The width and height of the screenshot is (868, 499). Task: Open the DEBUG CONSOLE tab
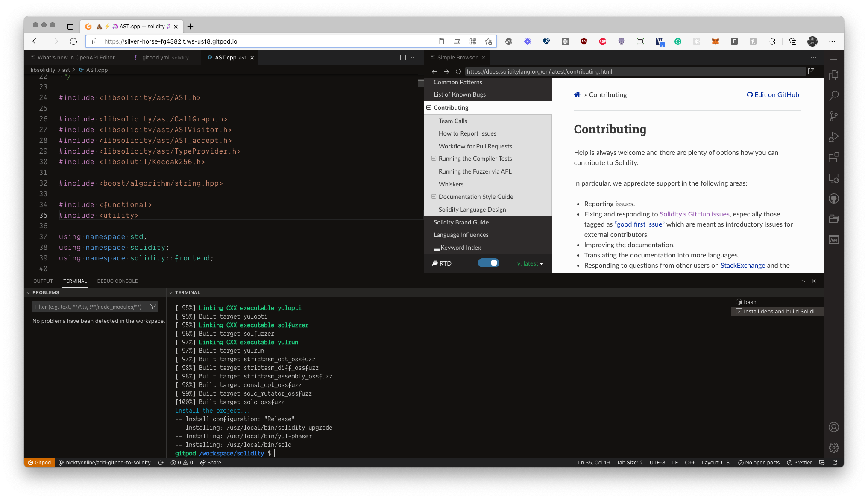tap(117, 281)
